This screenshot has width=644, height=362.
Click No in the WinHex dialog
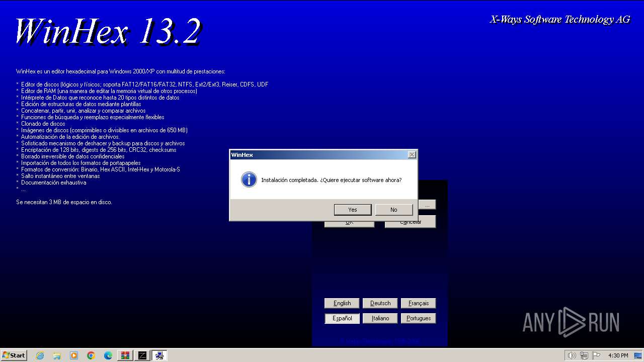394,210
